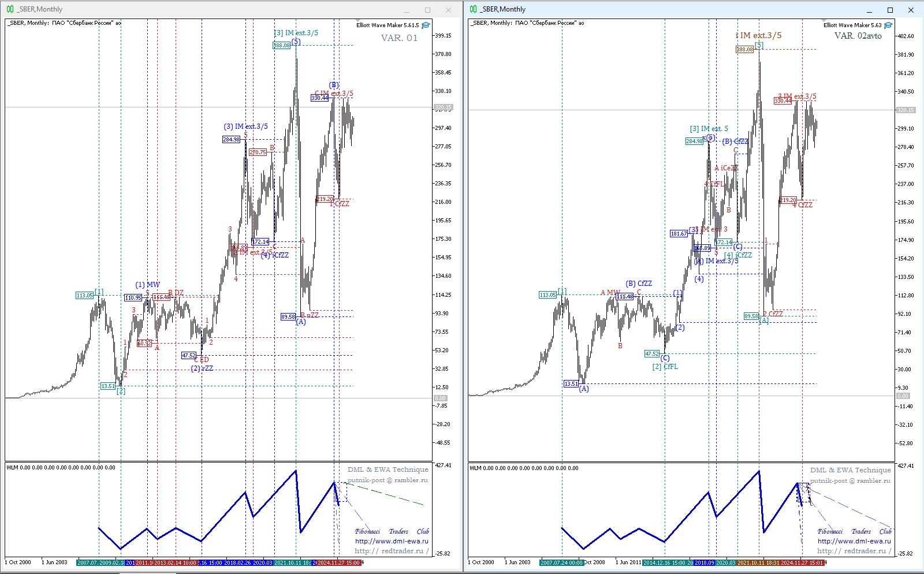Click the 13.51 price label in right chart

coord(571,383)
